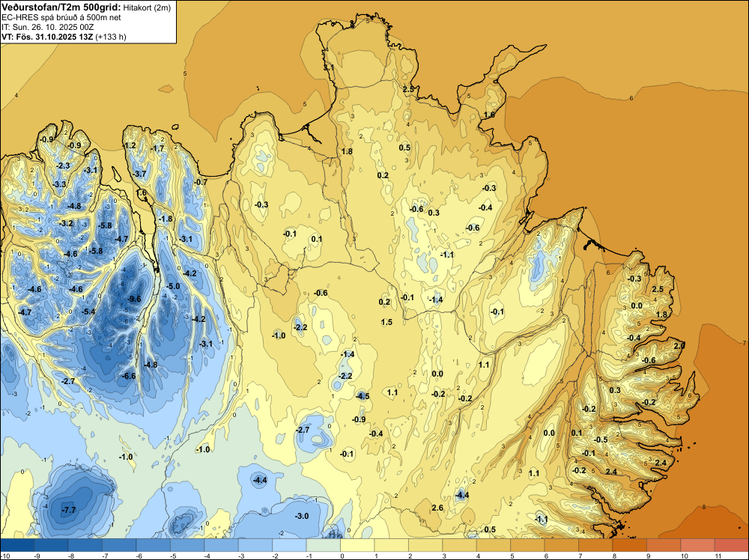Click the '(+133 h)' forecast offset
Image resolution: width=749 pixels, height=560 pixels.
pos(111,37)
